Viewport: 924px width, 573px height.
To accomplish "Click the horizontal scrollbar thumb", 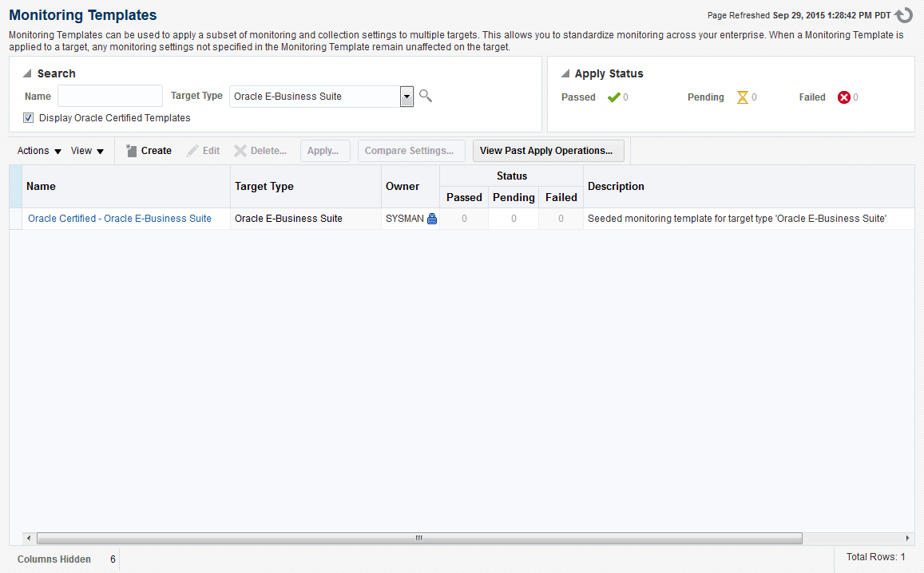I will (x=419, y=538).
